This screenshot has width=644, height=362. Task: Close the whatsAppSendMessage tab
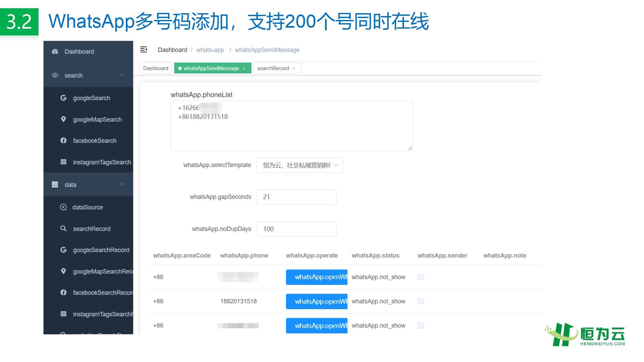244,69
